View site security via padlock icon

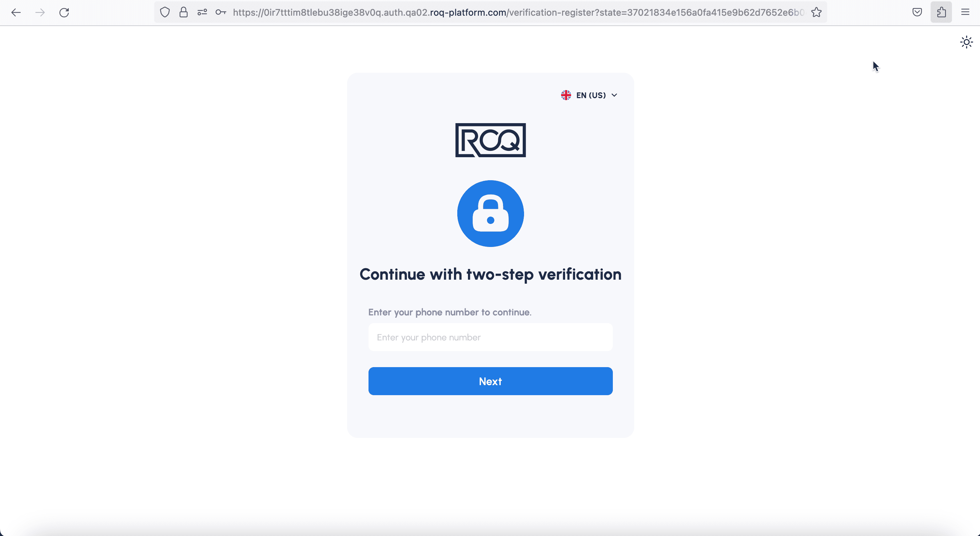[x=183, y=13]
